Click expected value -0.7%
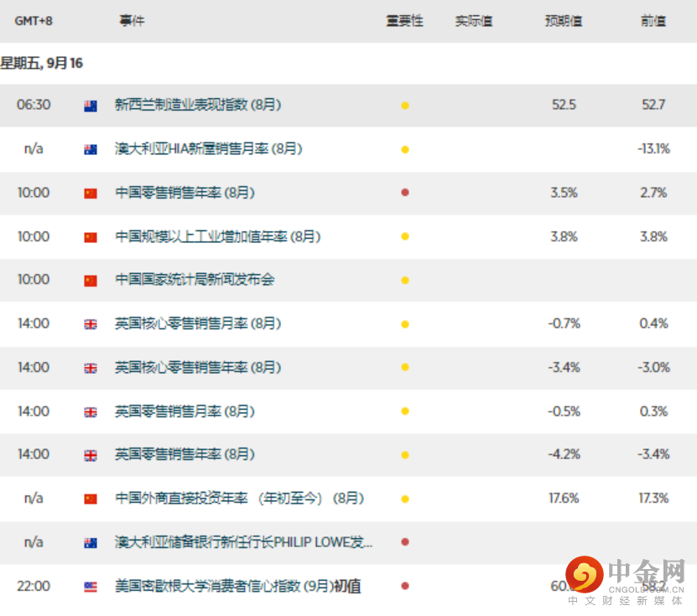The width and height of the screenshot is (697, 616). 564,324
